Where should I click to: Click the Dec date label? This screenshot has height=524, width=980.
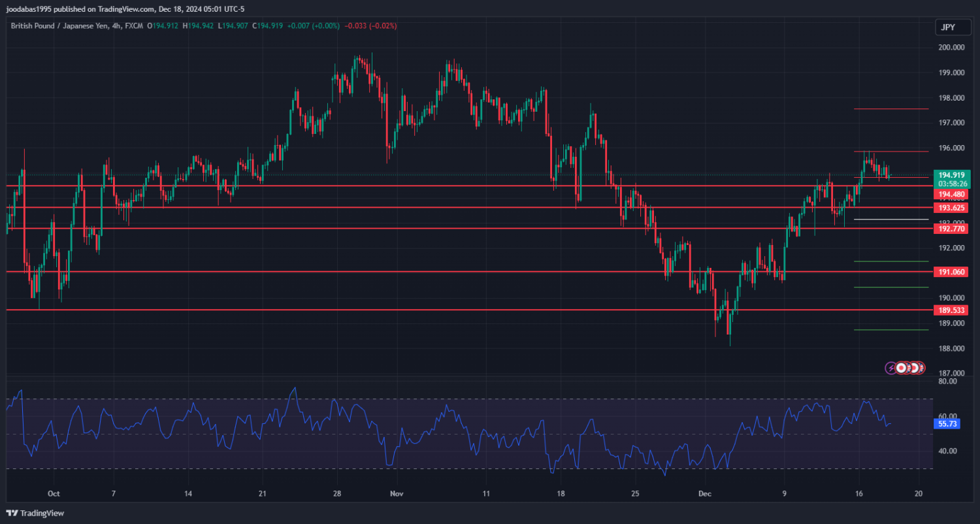705,494
